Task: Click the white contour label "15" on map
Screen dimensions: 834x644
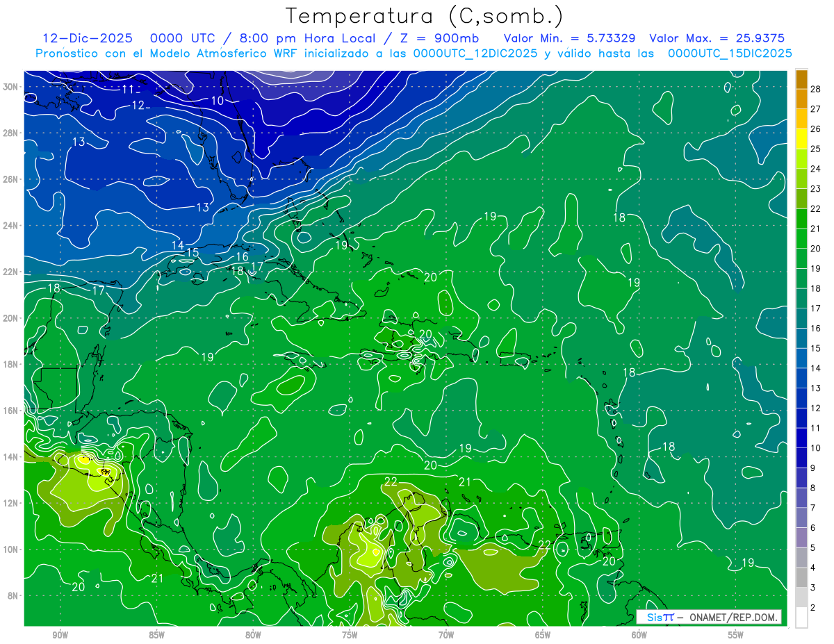Action: 193,252
